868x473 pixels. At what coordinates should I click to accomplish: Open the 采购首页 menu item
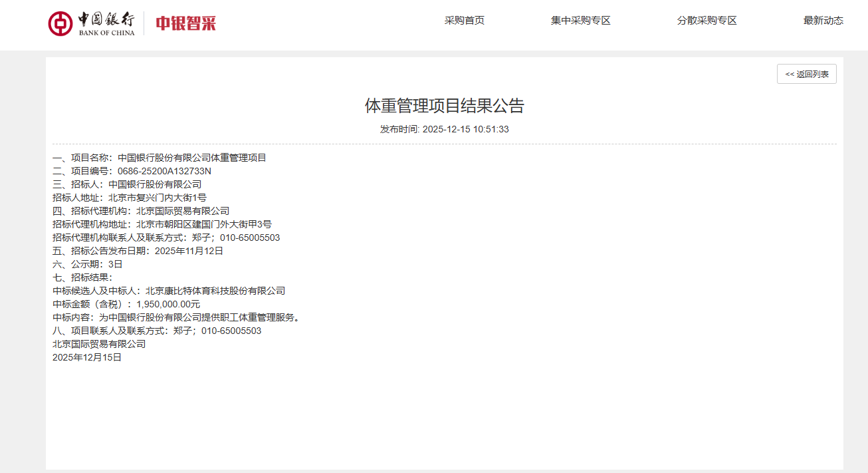(x=465, y=21)
